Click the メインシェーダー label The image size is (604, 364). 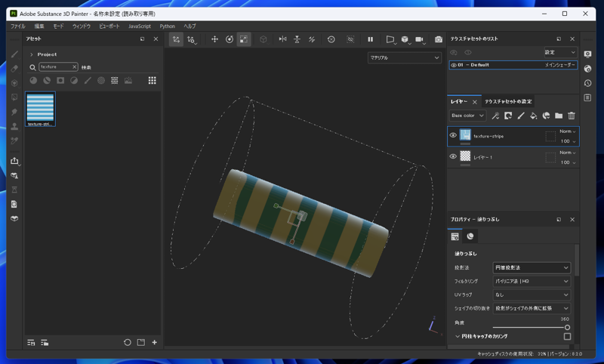pos(559,65)
